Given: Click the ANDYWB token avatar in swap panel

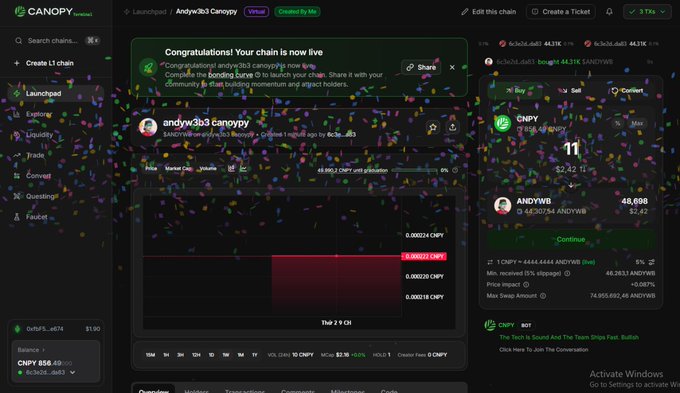Looking at the screenshot, I should [503, 206].
